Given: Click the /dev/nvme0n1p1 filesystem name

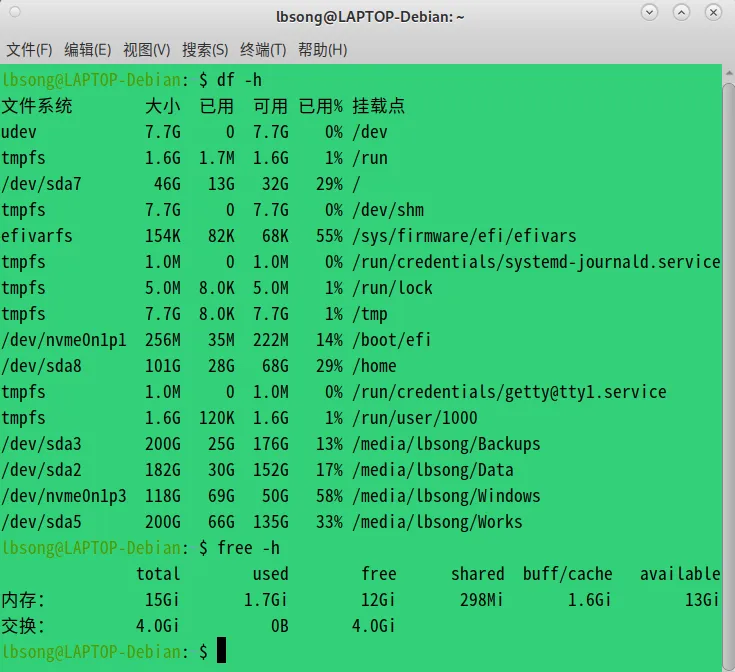Looking at the screenshot, I should (x=64, y=340).
